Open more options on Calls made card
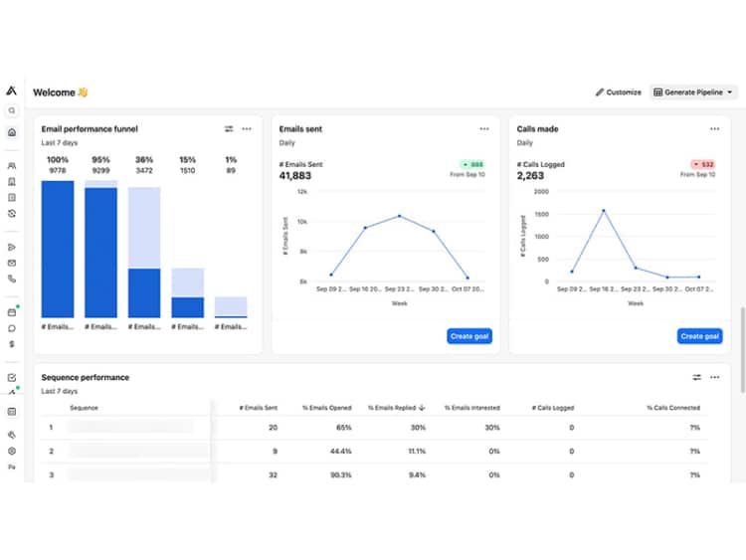The height and width of the screenshot is (560, 746). (x=714, y=129)
